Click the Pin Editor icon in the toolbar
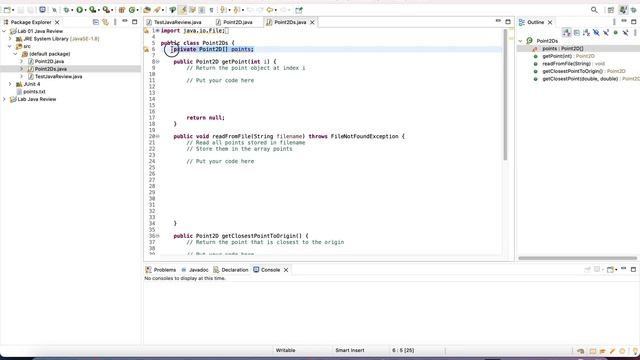The height and width of the screenshot is (360, 640). pos(299,10)
